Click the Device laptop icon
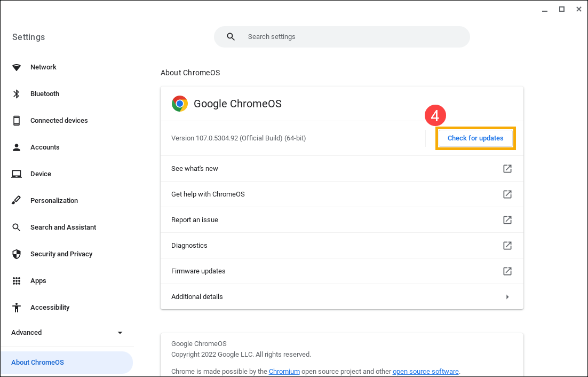The height and width of the screenshot is (377, 588). click(x=17, y=174)
